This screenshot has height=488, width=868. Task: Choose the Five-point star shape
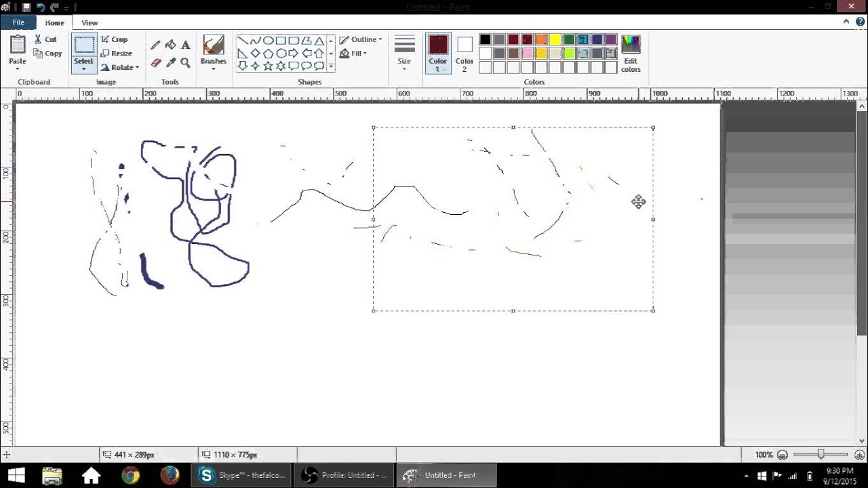tap(268, 66)
